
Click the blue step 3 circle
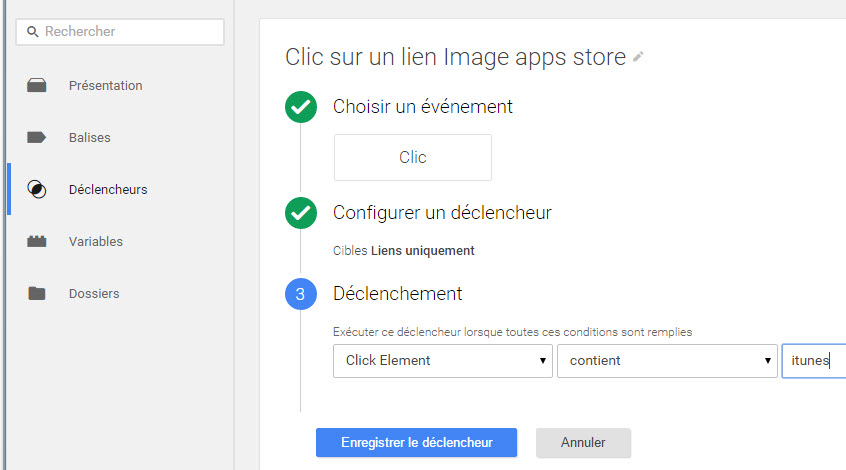tap(301, 294)
